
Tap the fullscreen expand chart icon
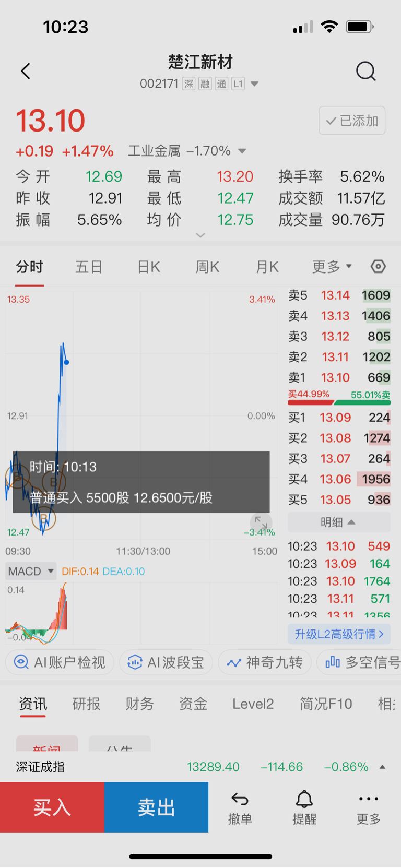(261, 522)
